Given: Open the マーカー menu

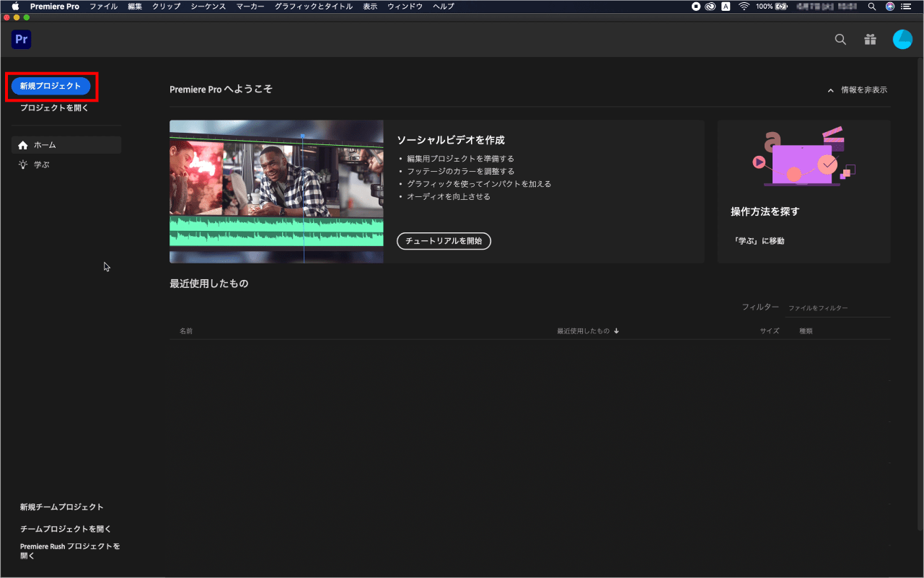Looking at the screenshot, I should pyautogui.click(x=250, y=6).
